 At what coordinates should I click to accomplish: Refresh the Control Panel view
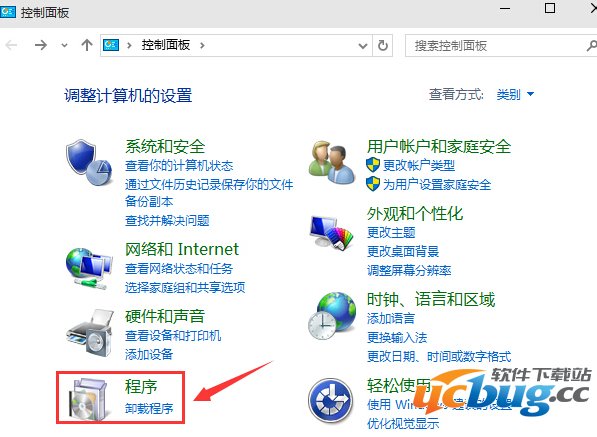(x=383, y=46)
